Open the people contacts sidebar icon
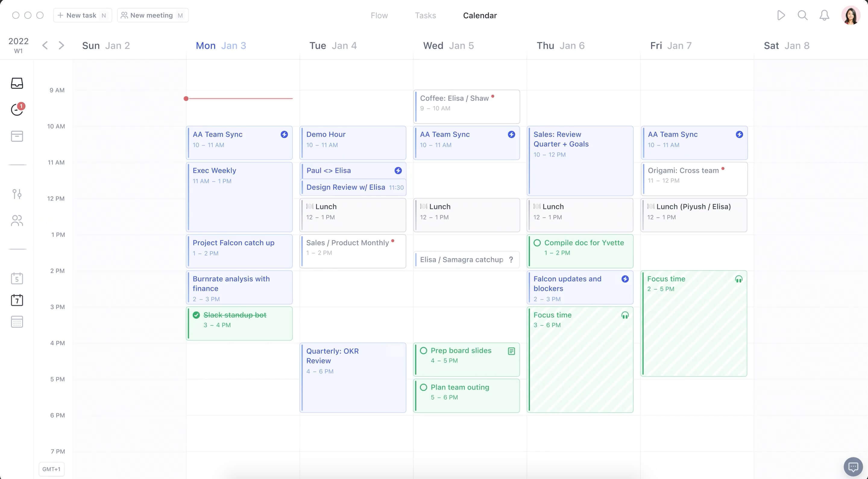868x479 pixels. (x=17, y=221)
